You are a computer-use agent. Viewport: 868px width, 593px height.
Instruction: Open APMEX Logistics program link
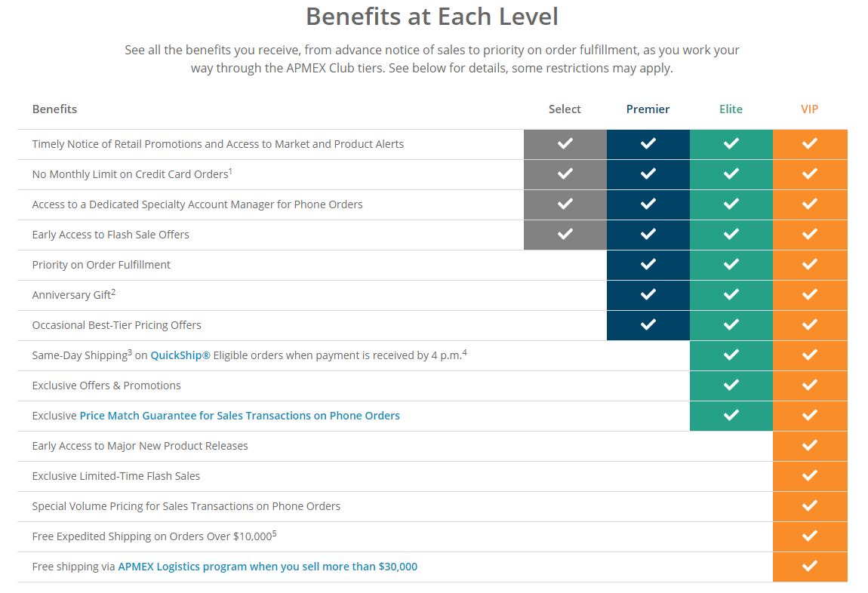pos(267,567)
